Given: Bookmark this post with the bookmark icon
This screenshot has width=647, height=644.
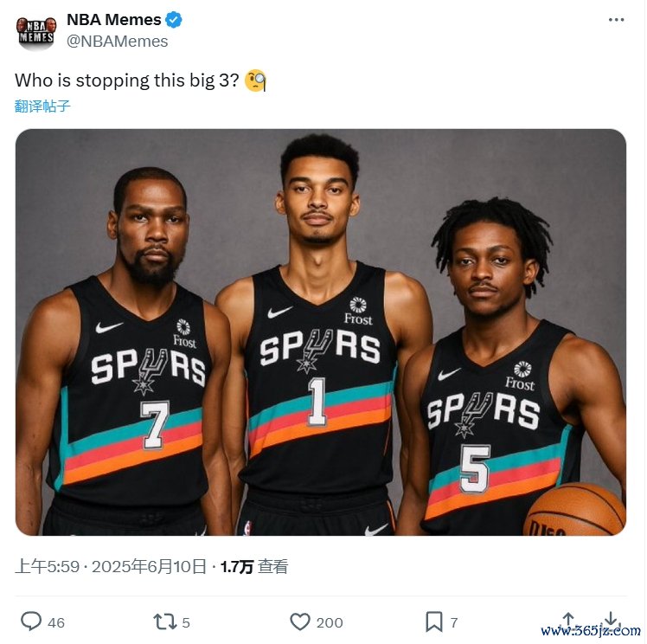Looking at the screenshot, I should tap(433, 621).
